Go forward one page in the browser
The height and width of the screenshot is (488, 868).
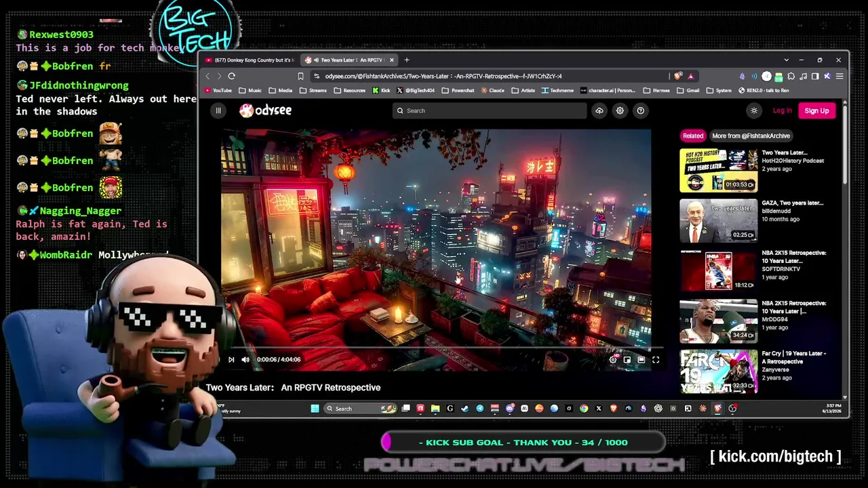click(219, 76)
